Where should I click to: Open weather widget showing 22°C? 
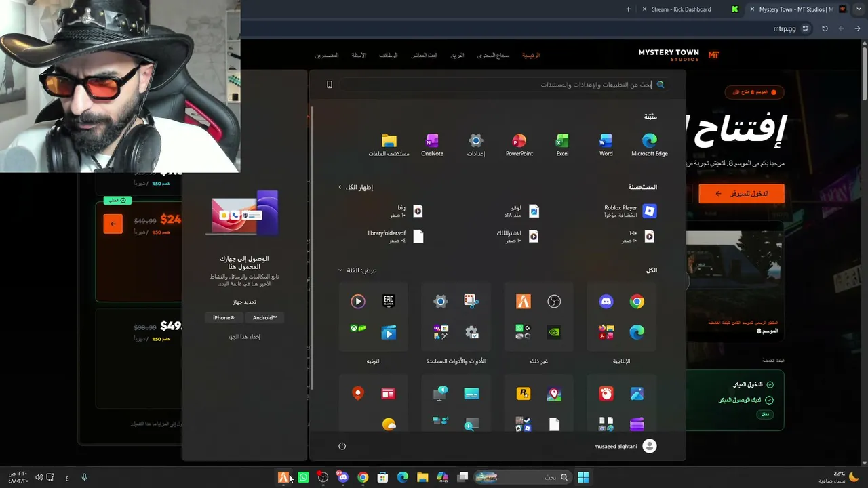pos(838,477)
